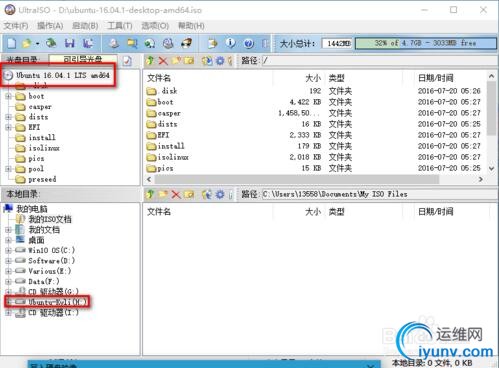Select the .disk row in ISO file list
This screenshot has width=499, height=368.
point(313,91)
